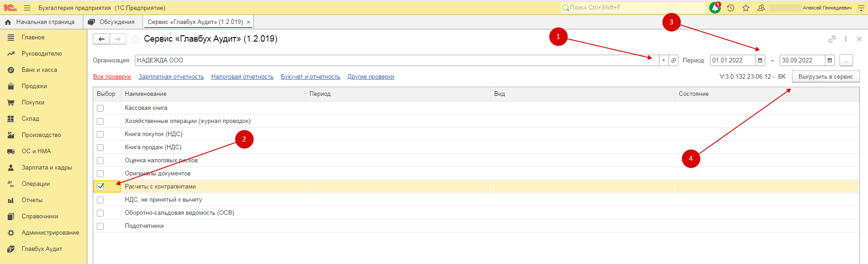Open the three-dot more actions menu
868x264 pixels.
coord(846,39)
